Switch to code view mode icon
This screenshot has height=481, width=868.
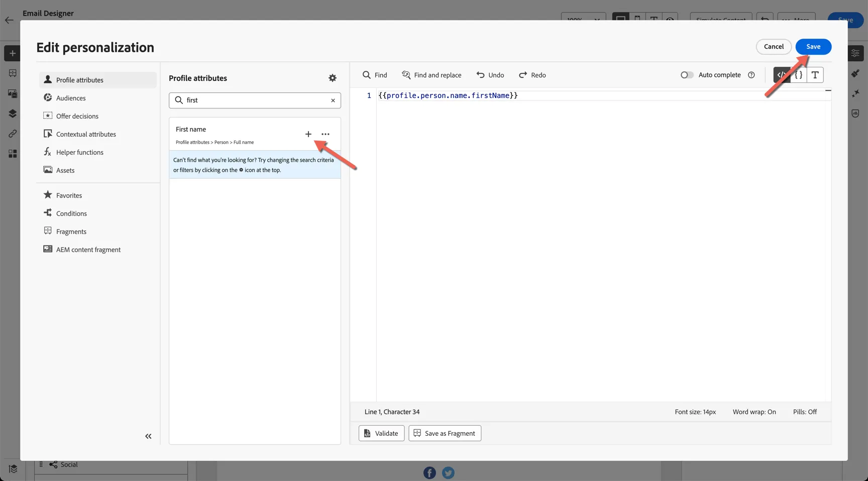[x=782, y=75]
